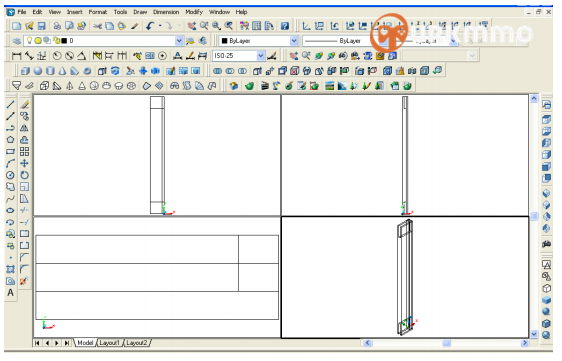Image resolution: width=562 pixels, height=361 pixels.
Task: Open the ISO-25 dimension style dropdown
Action: click(x=261, y=56)
